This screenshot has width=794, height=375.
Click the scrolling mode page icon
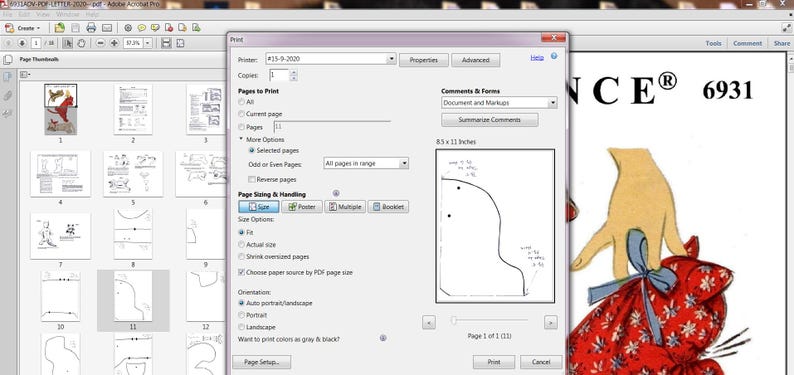coord(166,43)
